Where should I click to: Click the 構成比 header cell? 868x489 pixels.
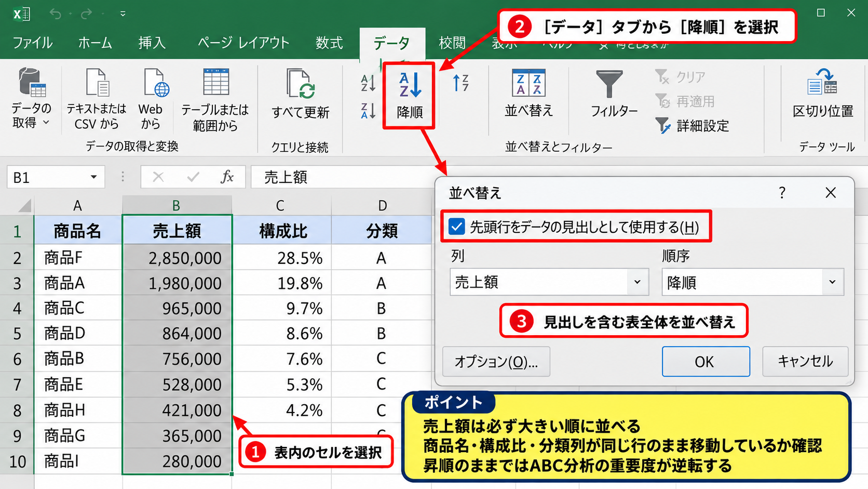tap(281, 231)
